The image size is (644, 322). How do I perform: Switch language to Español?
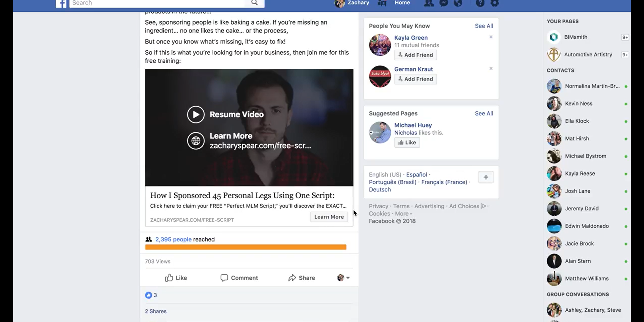click(417, 175)
